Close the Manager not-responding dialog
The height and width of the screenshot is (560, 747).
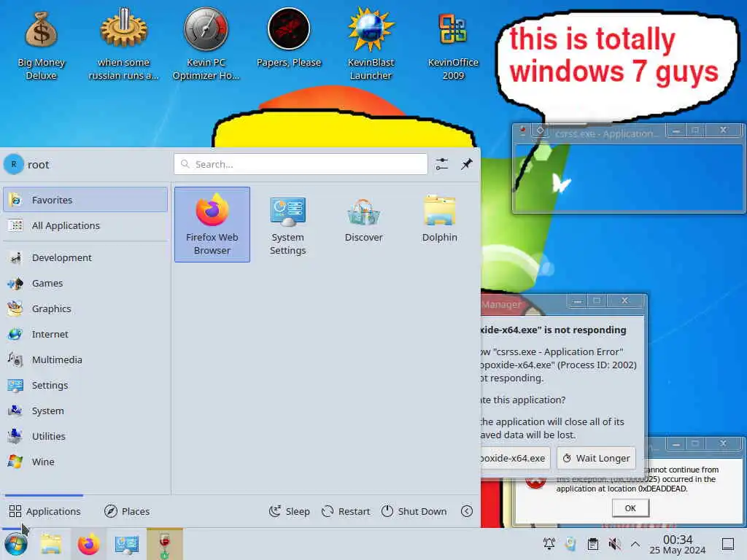pos(624,300)
